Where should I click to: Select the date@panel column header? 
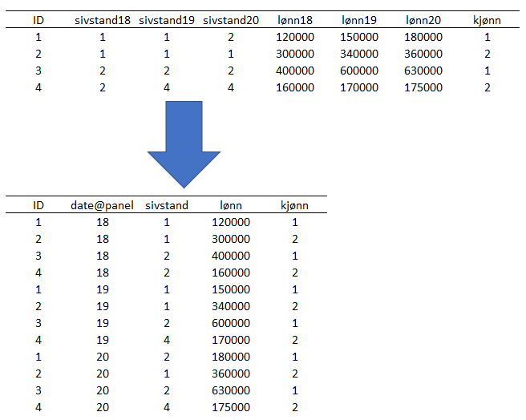pos(102,205)
